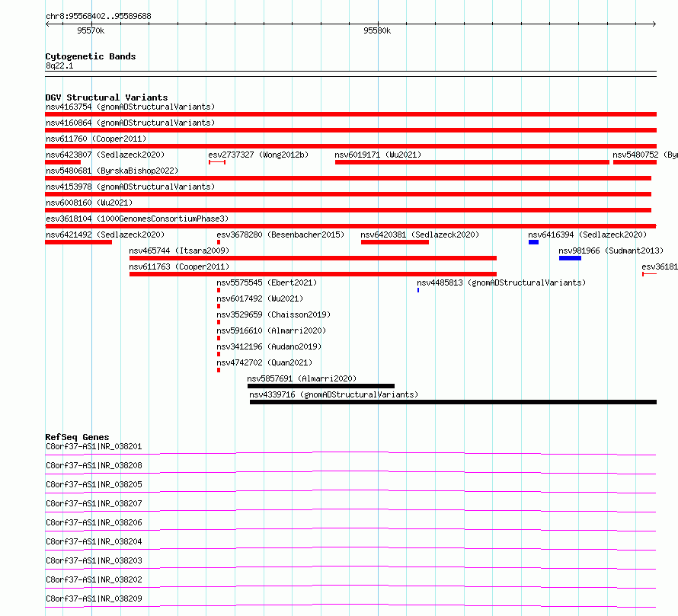Click the black nsv5857691 Almarri2020 bar

321,386
